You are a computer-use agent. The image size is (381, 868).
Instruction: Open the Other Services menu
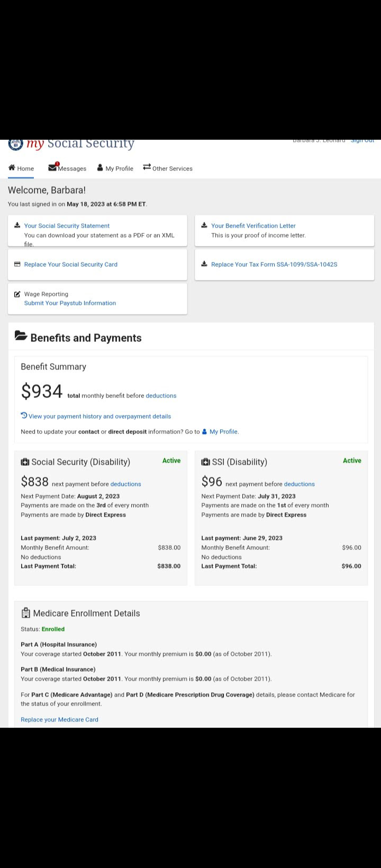point(168,168)
